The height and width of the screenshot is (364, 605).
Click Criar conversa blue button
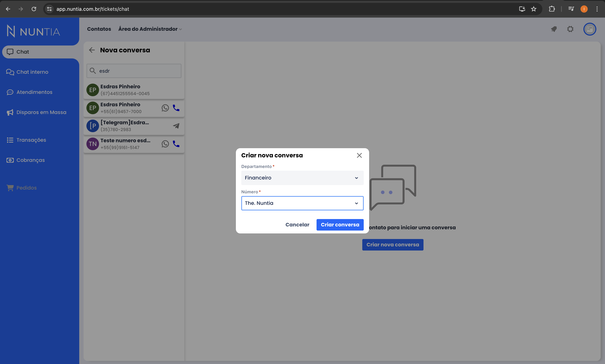click(x=340, y=224)
